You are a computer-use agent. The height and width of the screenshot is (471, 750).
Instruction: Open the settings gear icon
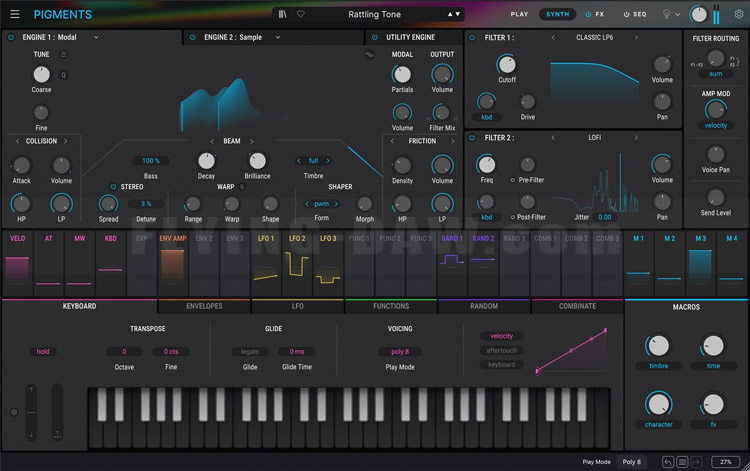[739, 14]
